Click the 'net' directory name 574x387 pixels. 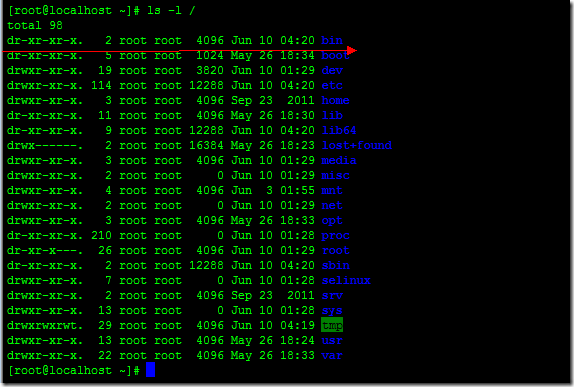(332, 205)
